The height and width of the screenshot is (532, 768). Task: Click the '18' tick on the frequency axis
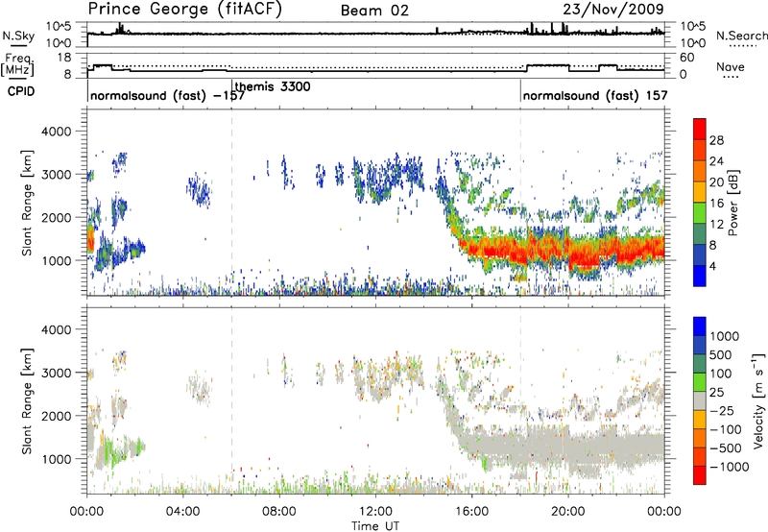click(64, 58)
